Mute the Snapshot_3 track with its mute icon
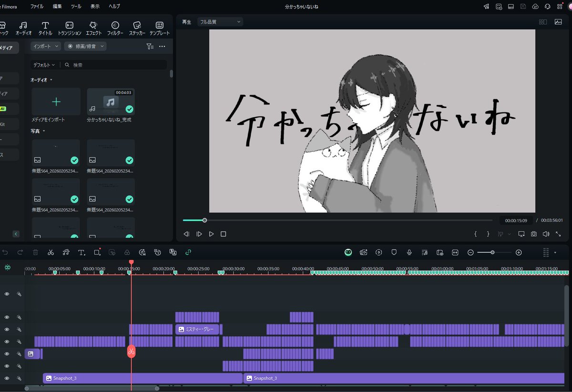Viewport: 572px width, 392px height. click(19, 378)
